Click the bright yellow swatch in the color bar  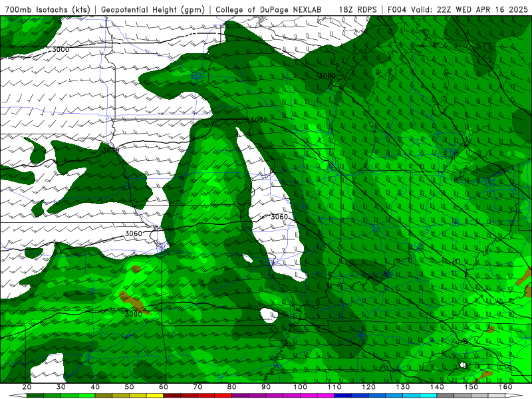click(155, 396)
